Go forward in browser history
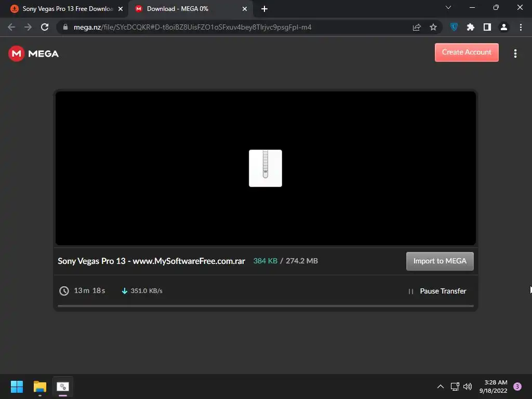Screen dimensions: 532x399 [x=28, y=27]
